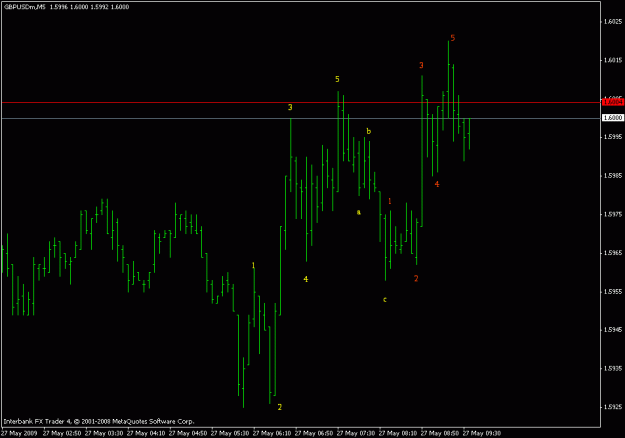
Task: Click the 1.5995 price scale label
Action: click(613, 137)
